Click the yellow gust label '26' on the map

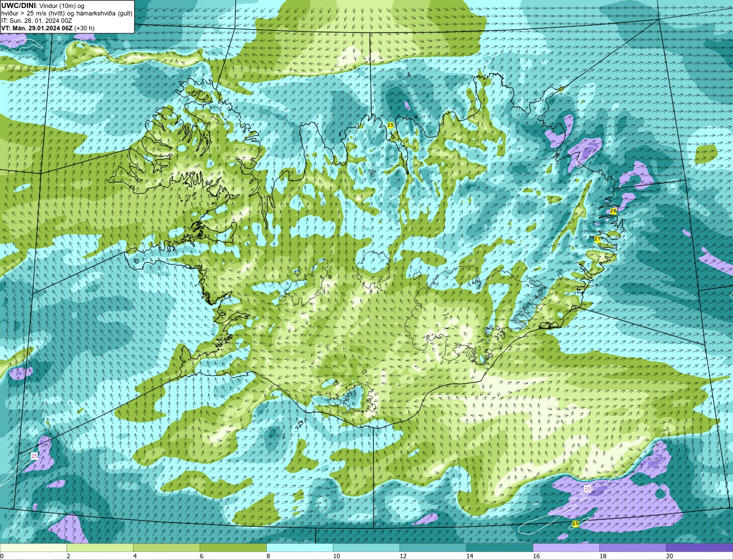tap(613, 211)
